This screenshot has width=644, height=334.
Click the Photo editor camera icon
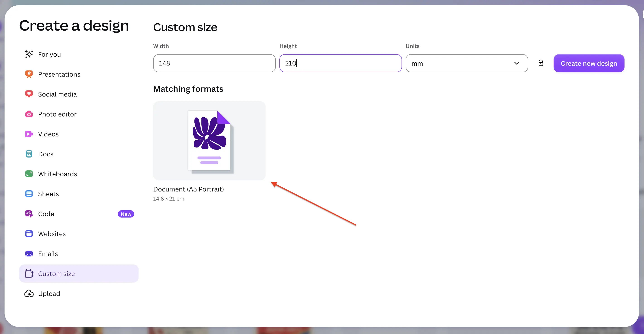(29, 114)
